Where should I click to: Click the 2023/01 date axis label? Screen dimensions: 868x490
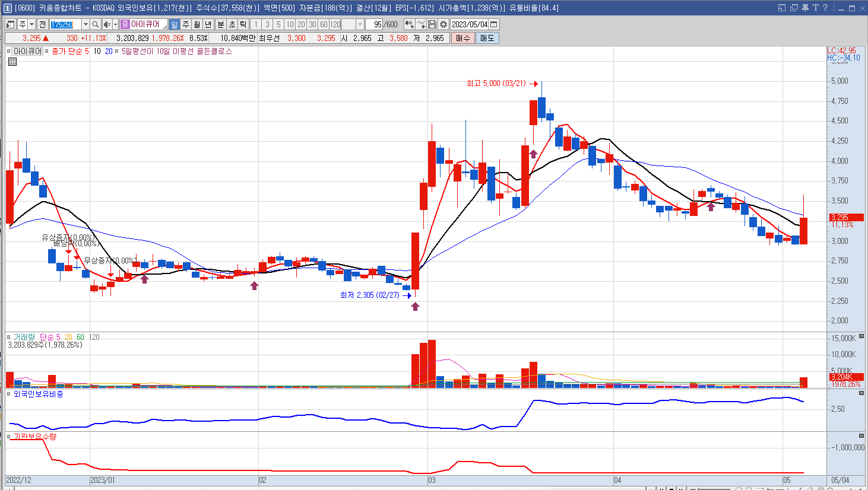[x=103, y=480]
